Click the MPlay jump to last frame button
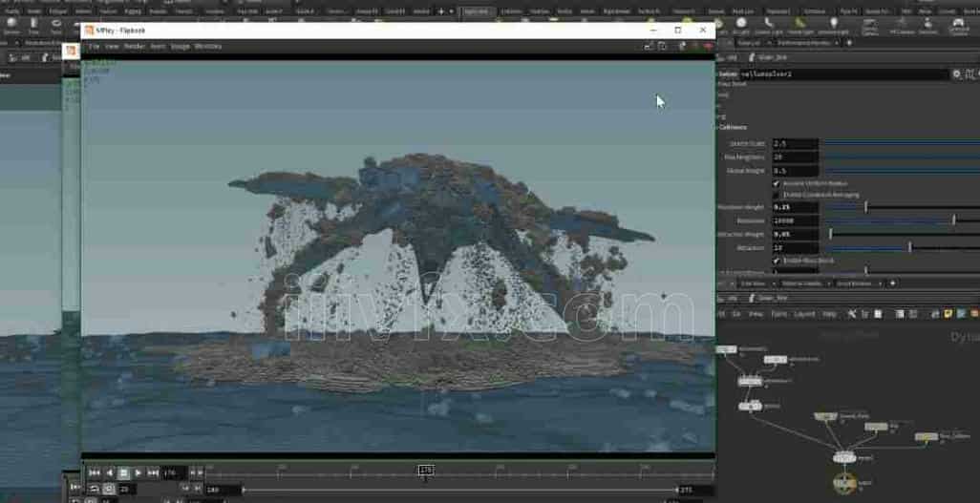Screen dimensions: 980x503 154,472
